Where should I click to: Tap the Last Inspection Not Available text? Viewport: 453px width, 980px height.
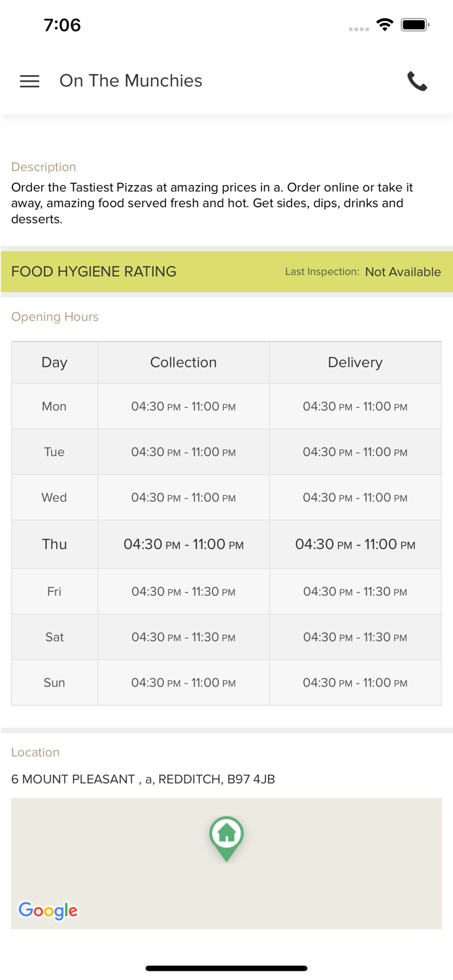coord(363,272)
